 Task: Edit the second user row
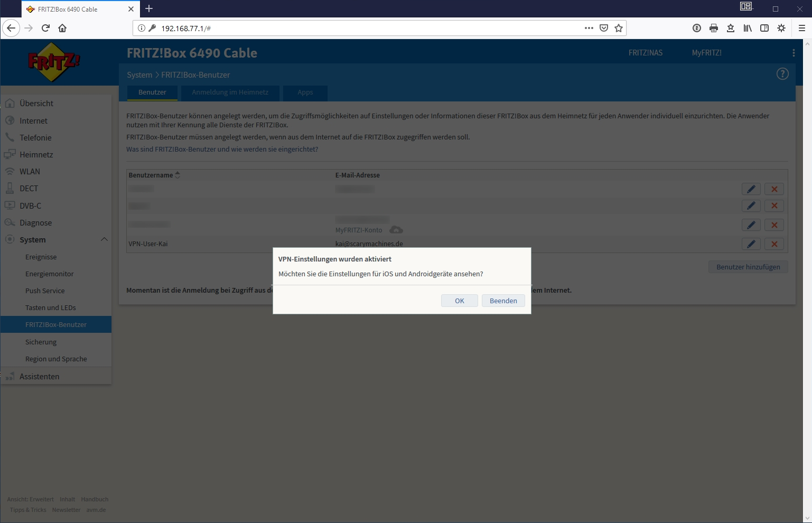[x=751, y=206]
